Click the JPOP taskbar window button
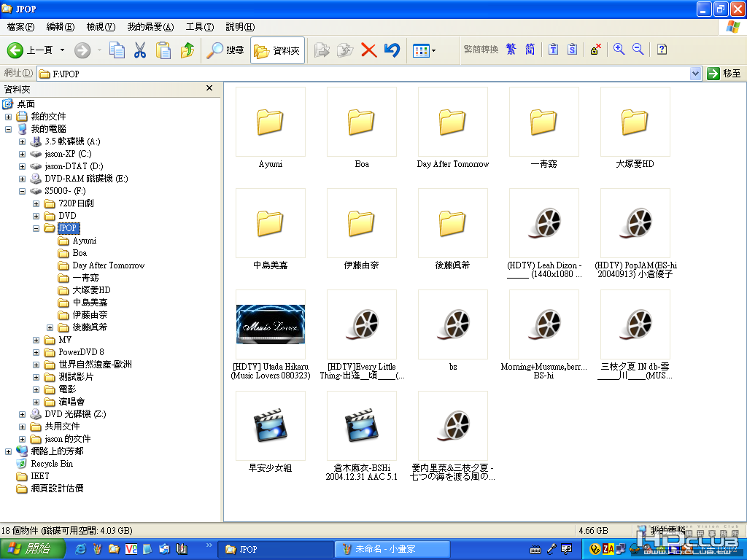 275,549
